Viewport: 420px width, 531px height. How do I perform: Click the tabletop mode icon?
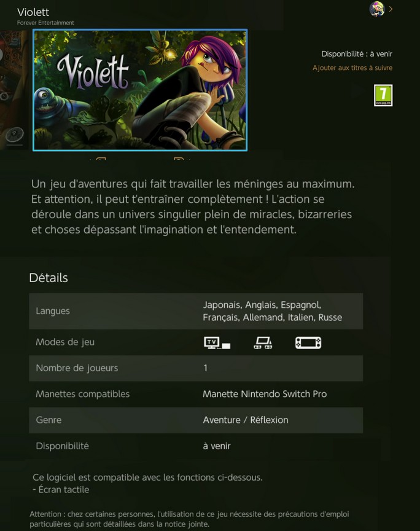pyautogui.click(x=263, y=343)
